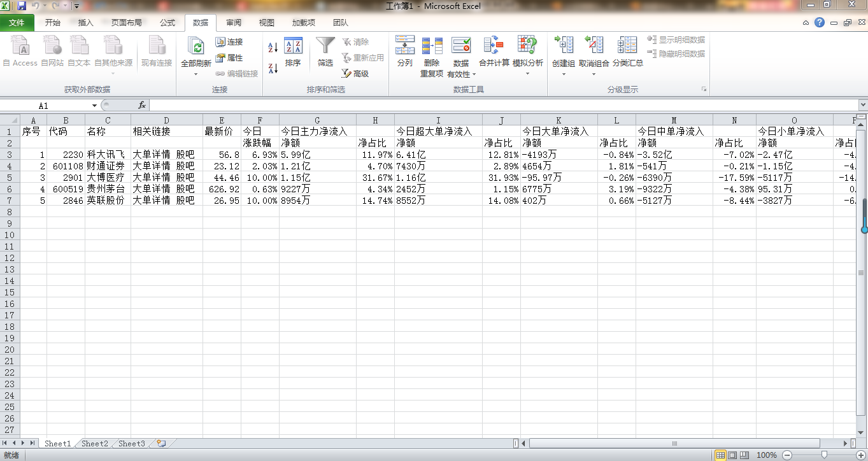Expand the Data Validation dropdown arrow
This screenshot has width=868, height=461.
click(x=474, y=74)
